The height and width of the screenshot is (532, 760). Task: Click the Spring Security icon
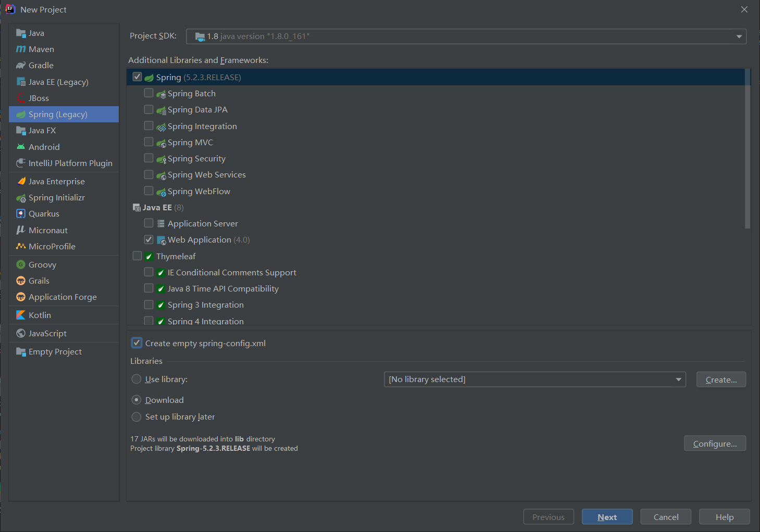click(x=161, y=159)
